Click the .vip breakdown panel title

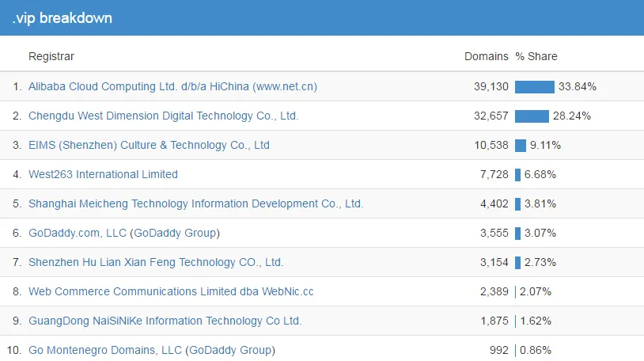click(x=62, y=18)
